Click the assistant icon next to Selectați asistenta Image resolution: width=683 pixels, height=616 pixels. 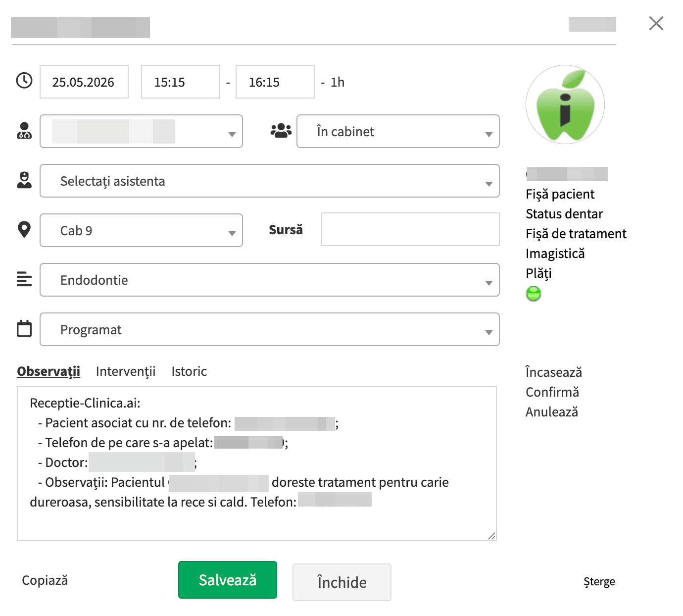[x=23, y=180]
